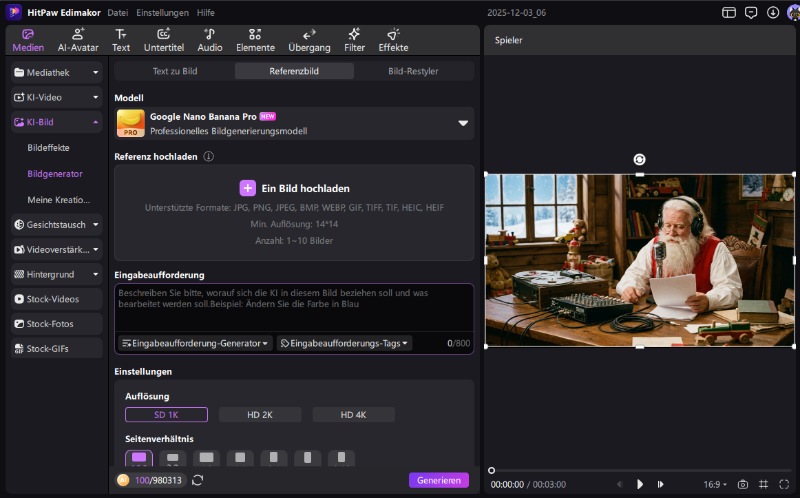Image resolution: width=800 pixels, height=498 pixels.
Task: Select HD 4K resolution
Action: 353,415
